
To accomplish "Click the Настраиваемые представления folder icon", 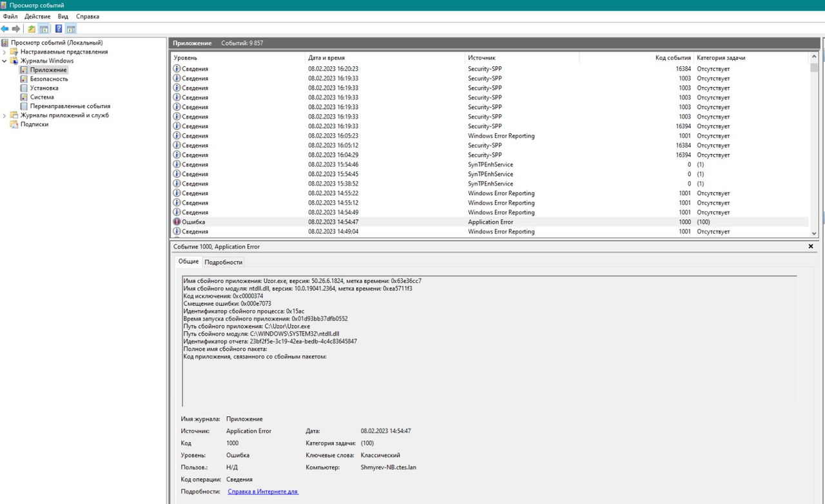I will (x=14, y=52).
